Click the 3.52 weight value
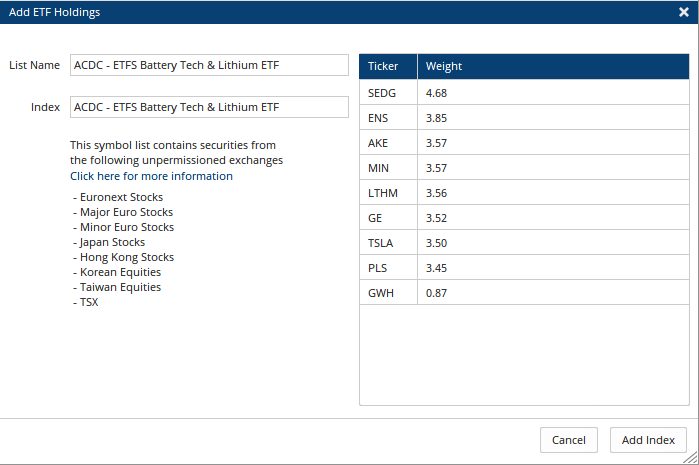The image size is (699, 465). (436, 218)
